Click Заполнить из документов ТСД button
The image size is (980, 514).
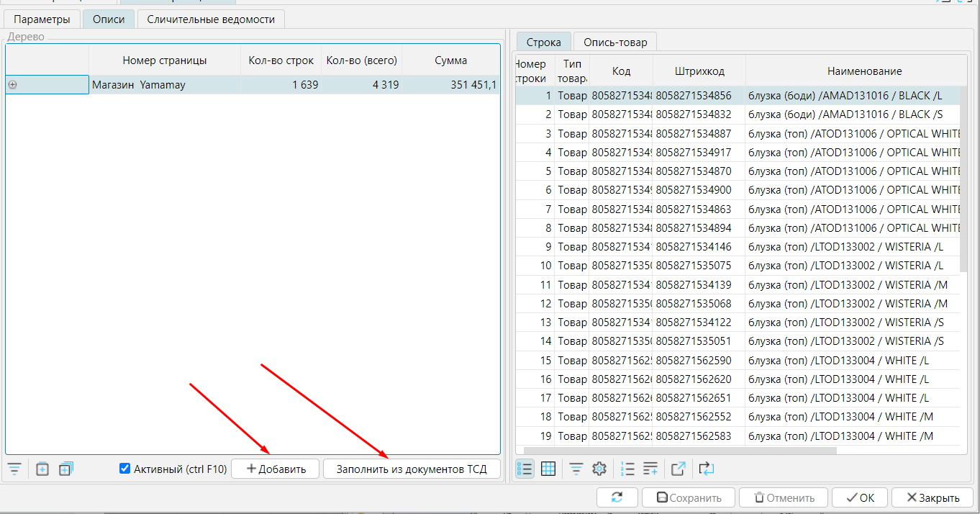[411, 469]
